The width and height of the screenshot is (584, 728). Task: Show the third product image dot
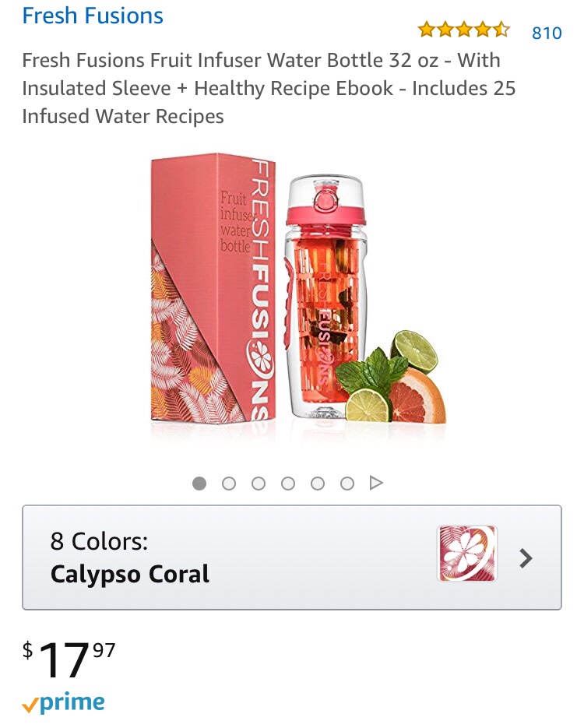click(259, 484)
